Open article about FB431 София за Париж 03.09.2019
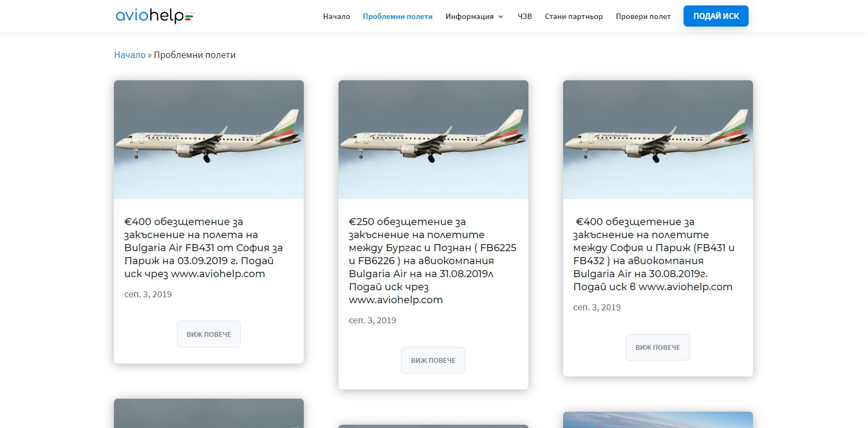The width and height of the screenshot is (868, 428). click(x=203, y=247)
